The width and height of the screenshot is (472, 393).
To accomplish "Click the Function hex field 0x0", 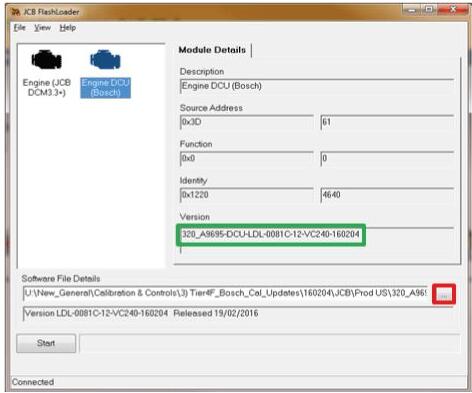I will [x=247, y=158].
